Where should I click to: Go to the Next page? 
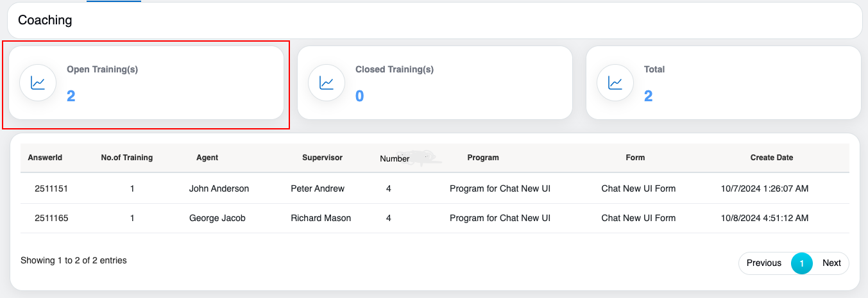tap(831, 263)
